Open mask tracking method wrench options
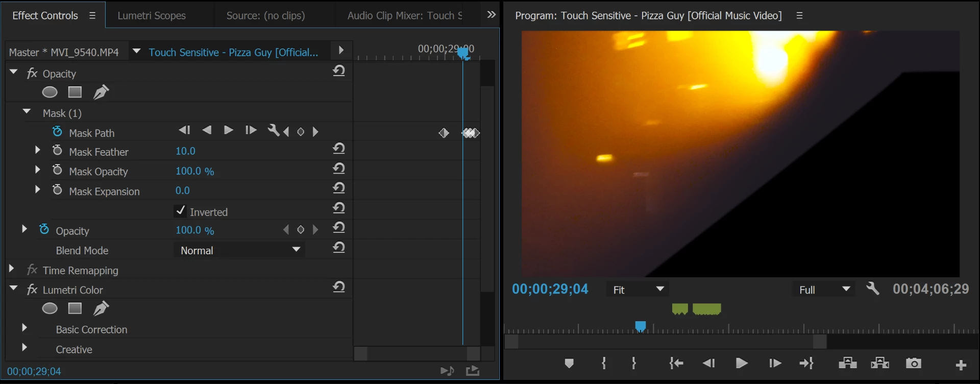Viewport: 980px width, 384px height. coord(274,131)
